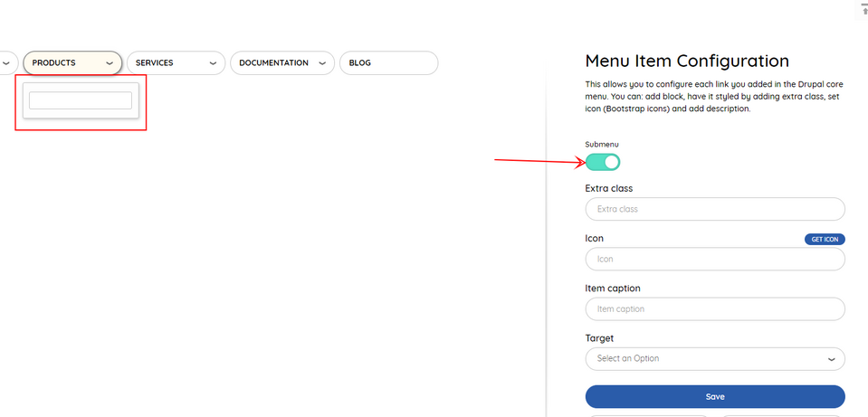Click the chevron inside the Target field
This screenshot has height=417, width=868.
pos(832,359)
